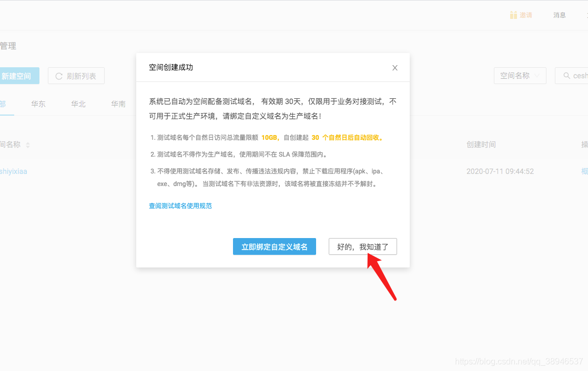
Task: Click the gift icon next to 邀请
Action: pos(513,15)
